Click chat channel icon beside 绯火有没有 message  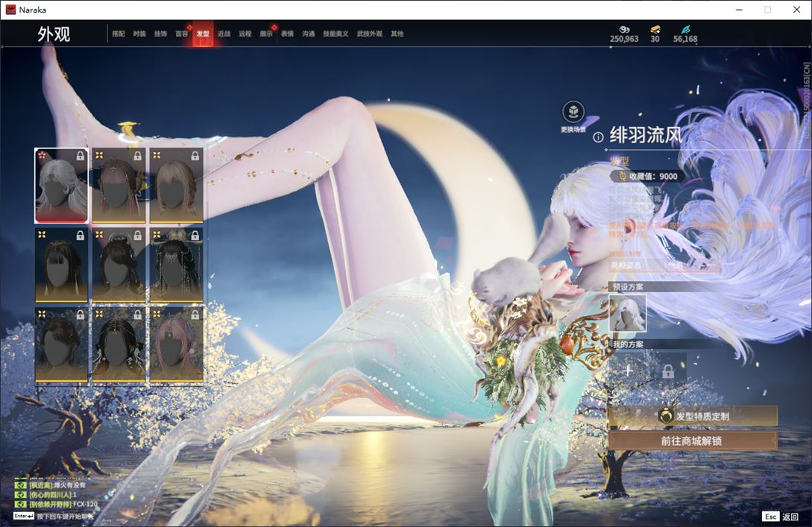click(x=20, y=485)
